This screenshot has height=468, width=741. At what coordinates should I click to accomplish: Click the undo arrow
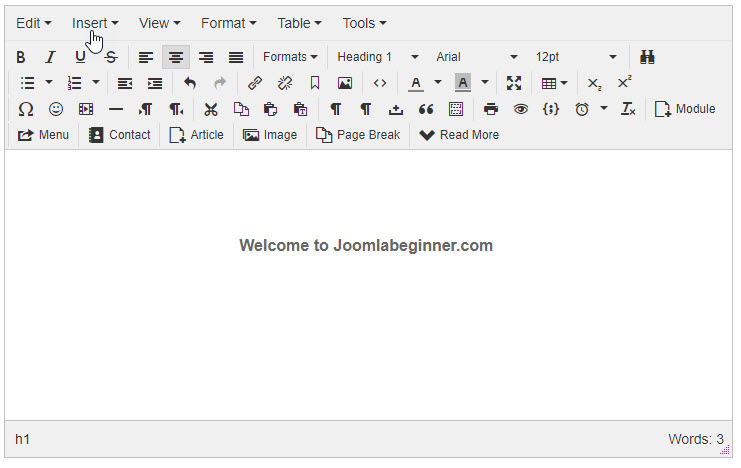tap(190, 83)
